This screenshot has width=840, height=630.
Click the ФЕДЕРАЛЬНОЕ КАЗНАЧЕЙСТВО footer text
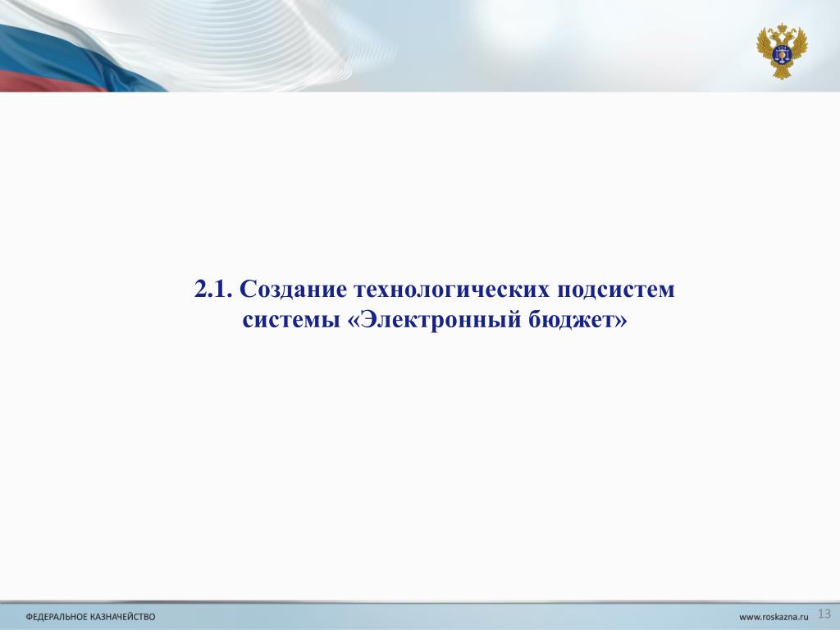tap(90, 617)
